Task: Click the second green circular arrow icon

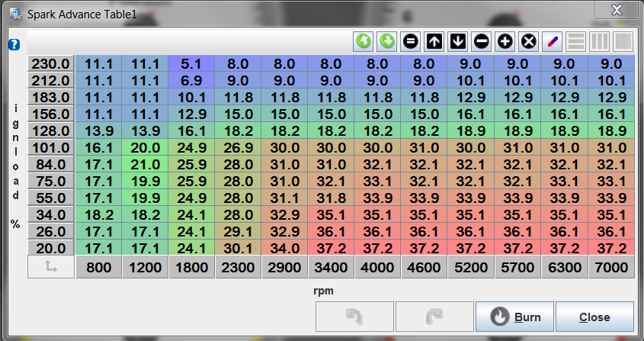Action: click(387, 41)
